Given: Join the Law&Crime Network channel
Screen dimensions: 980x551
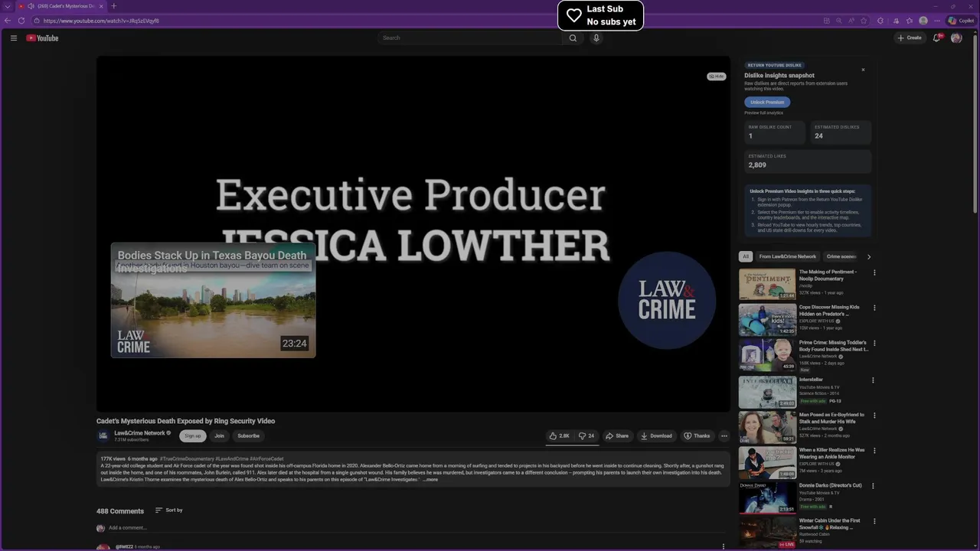Looking at the screenshot, I should pyautogui.click(x=219, y=436).
